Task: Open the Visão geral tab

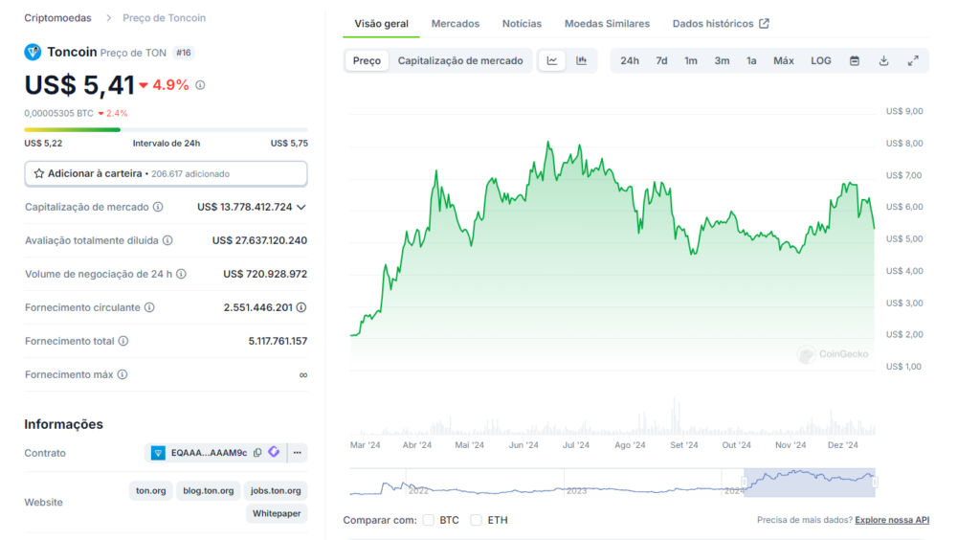Action: click(381, 24)
